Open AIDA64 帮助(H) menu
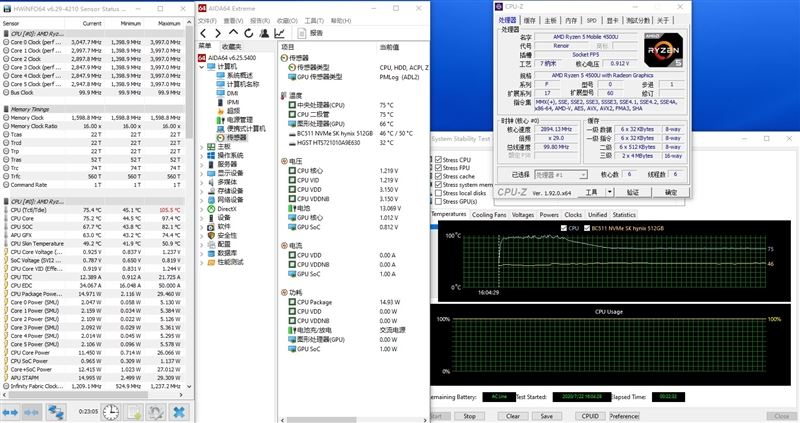The width and height of the screenshot is (800, 423). [x=341, y=20]
